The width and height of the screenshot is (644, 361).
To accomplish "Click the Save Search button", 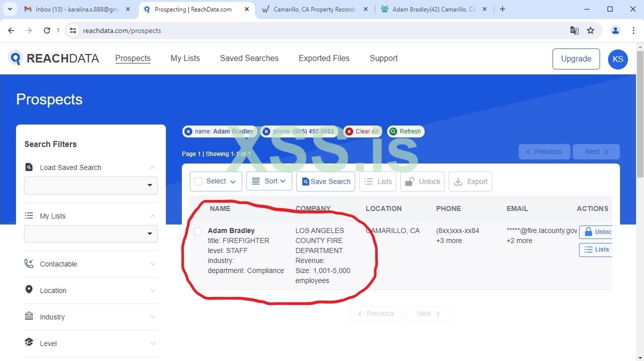I will tap(326, 181).
